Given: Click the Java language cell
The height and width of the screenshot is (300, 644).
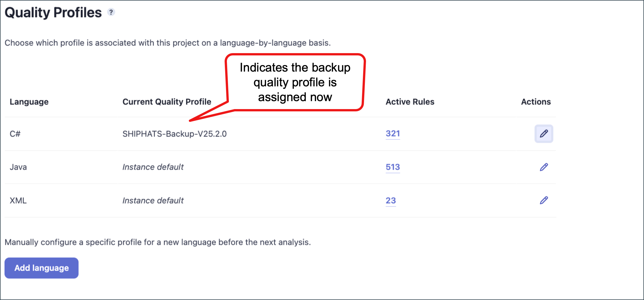Looking at the screenshot, I should pos(18,167).
